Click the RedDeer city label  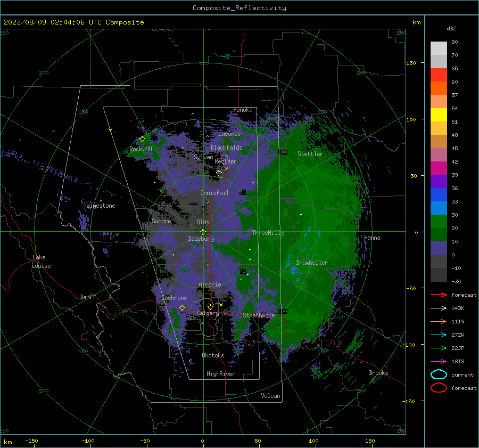226,161
